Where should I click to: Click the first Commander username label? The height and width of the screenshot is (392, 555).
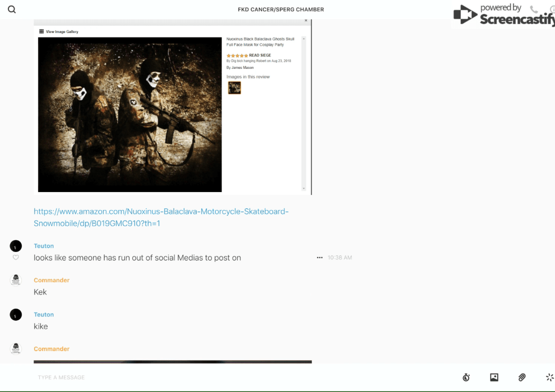pos(52,280)
